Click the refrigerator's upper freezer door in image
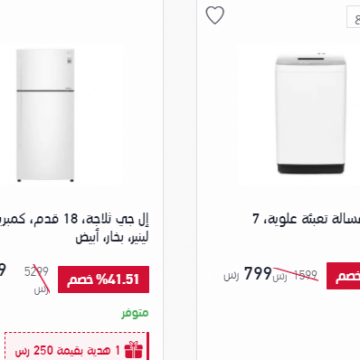Viewport: 360px width, 360px height. click(x=45, y=69)
